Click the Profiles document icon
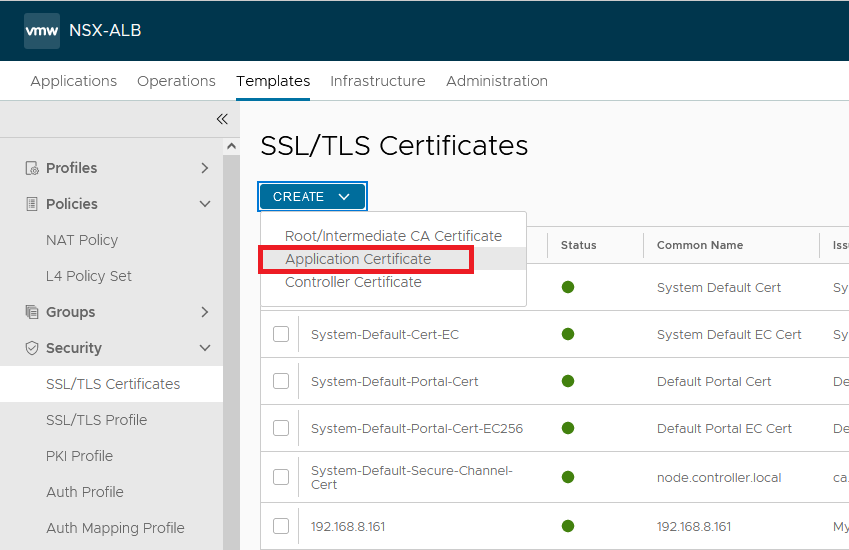The width and height of the screenshot is (849, 550). 32,168
